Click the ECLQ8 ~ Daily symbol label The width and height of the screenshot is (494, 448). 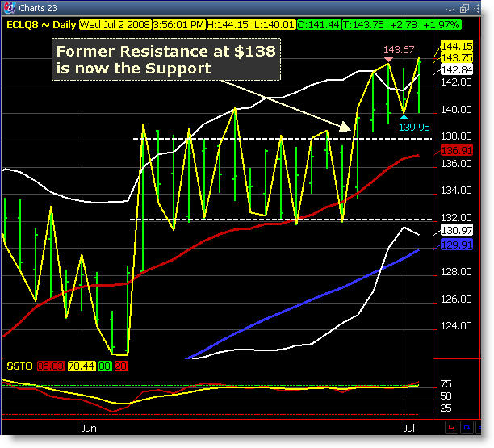pyautogui.click(x=41, y=25)
